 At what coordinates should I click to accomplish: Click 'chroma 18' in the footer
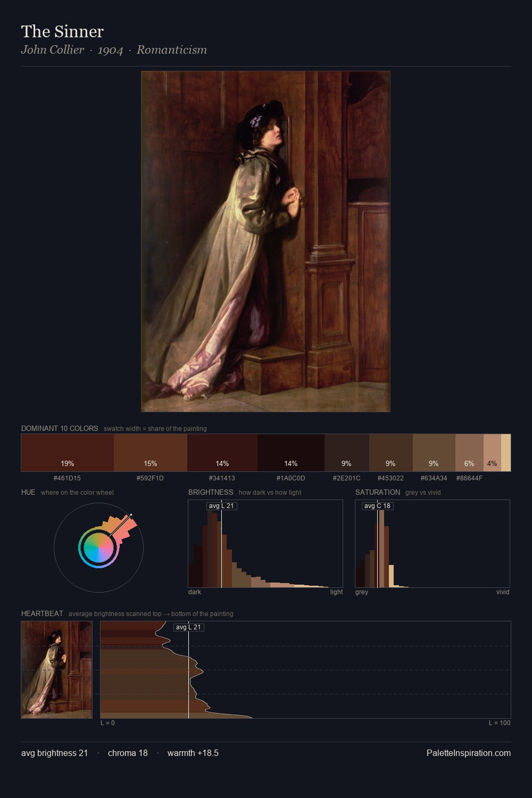coord(128,753)
